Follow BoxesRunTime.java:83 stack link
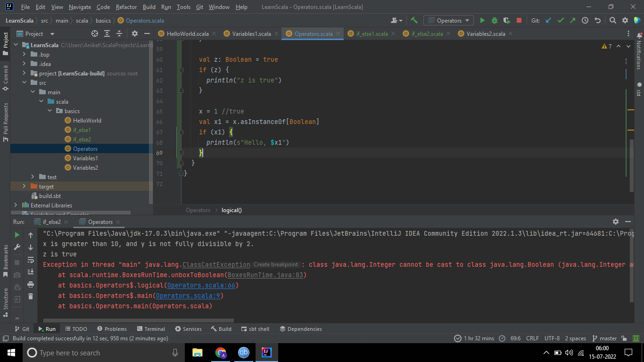This screenshot has height=362, width=644. pyautogui.click(x=265, y=275)
